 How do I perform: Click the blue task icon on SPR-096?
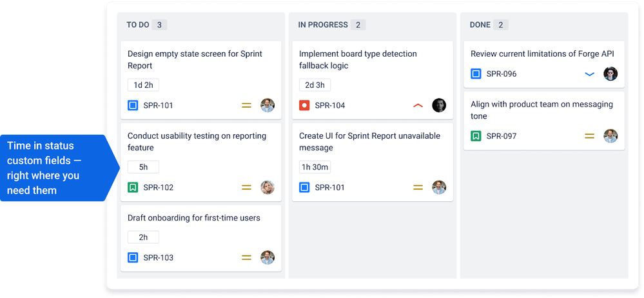[476, 74]
